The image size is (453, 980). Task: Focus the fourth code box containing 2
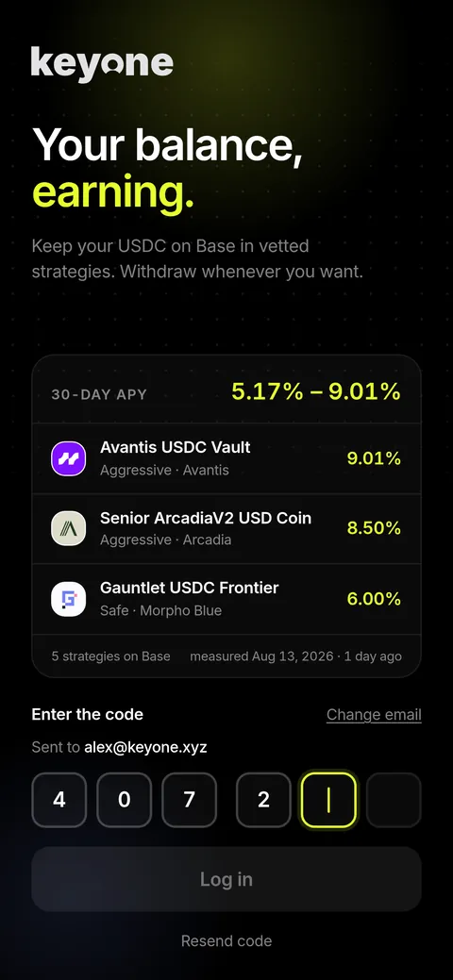point(263,800)
